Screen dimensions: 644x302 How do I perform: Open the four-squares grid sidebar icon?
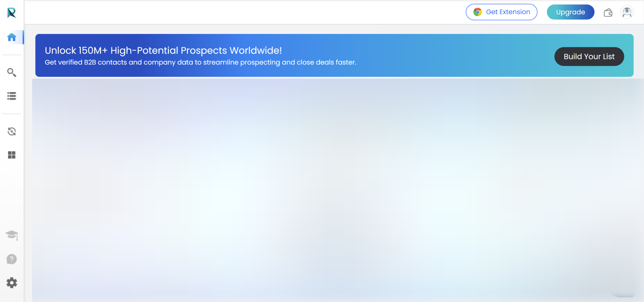click(x=12, y=155)
